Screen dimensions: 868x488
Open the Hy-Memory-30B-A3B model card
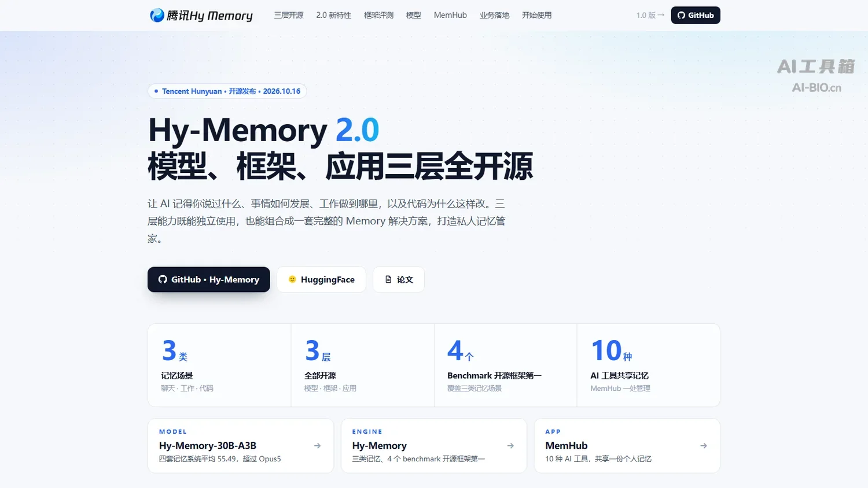coord(241,446)
